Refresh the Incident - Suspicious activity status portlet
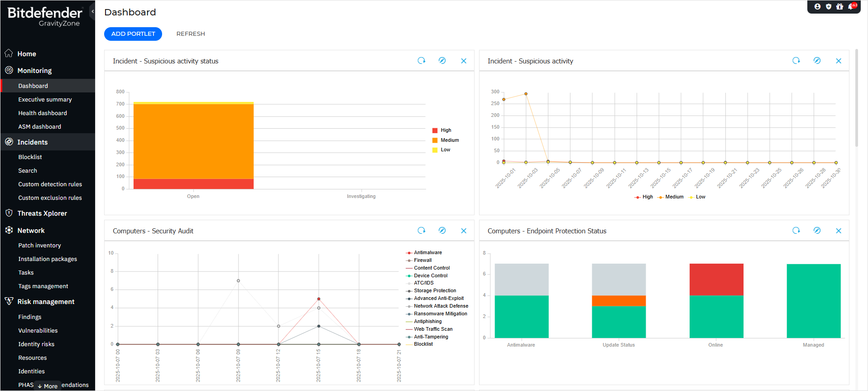 tap(421, 61)
